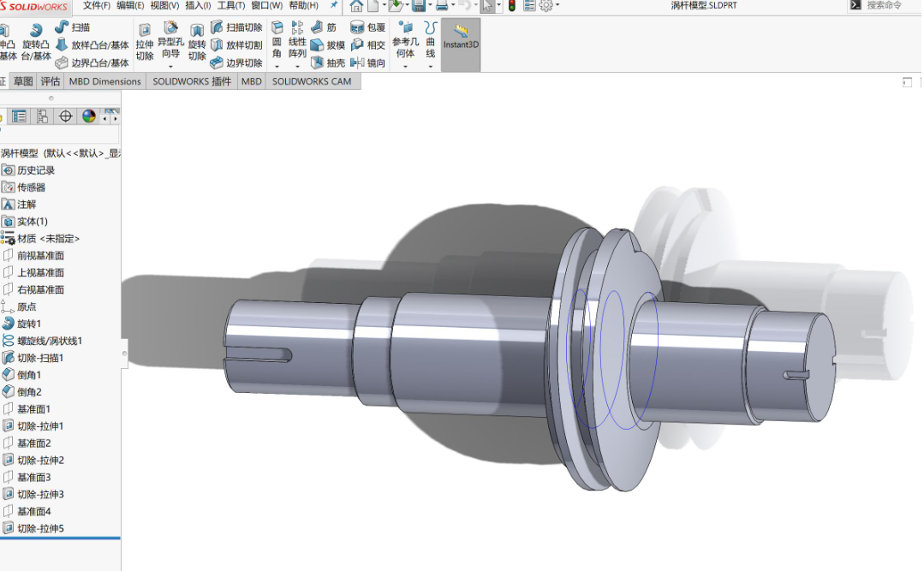Open Reference Geometry (参考几何体)
924x571 pixels.
(x=405, y=40)
